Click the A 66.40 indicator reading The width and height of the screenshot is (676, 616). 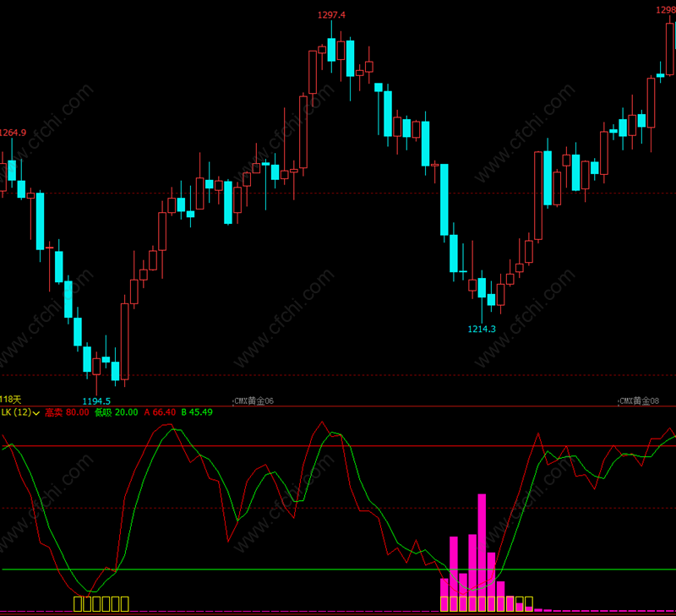(160, 412)
